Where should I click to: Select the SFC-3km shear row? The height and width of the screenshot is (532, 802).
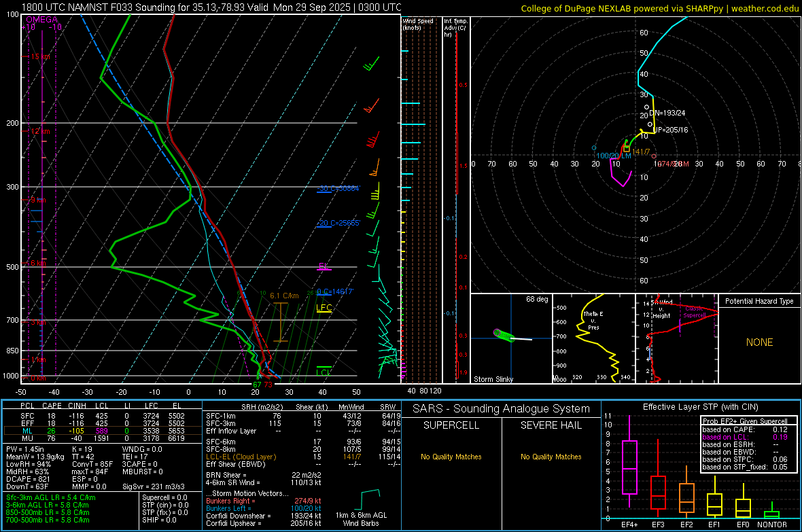(x=303, y=423)
